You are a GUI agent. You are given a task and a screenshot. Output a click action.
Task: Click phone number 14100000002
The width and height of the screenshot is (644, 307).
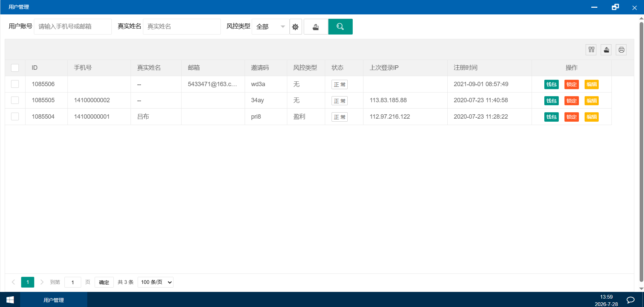tap(92, 100)
